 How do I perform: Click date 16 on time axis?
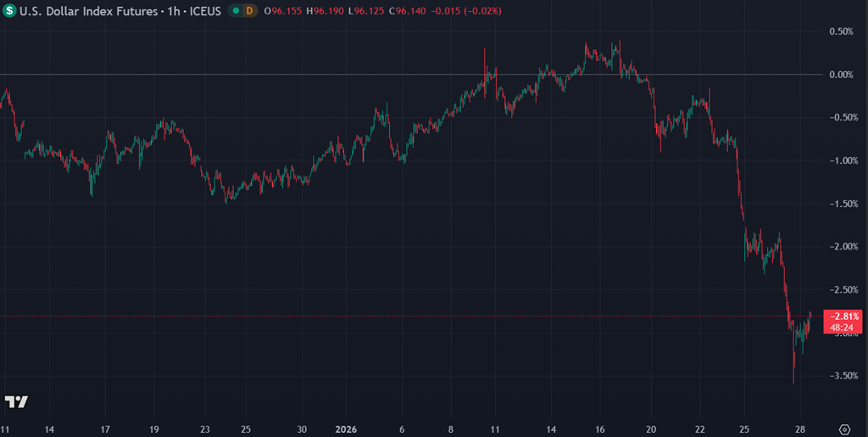(x=599, y=429)
